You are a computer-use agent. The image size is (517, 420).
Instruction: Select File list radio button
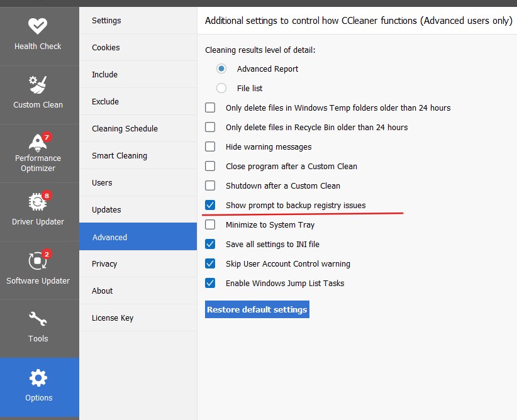coord(221,88)
